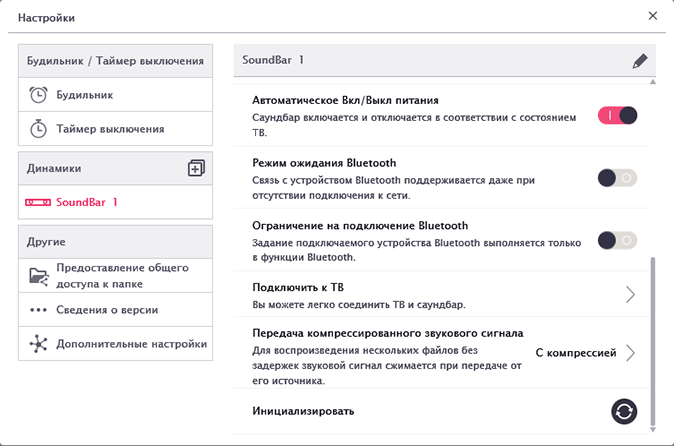Image resolution: width=674 pixels, height=446 pixels.
Task: Click the settings panel vertical scrollbar
Action: pyautogui.click(x=653, y=340)
